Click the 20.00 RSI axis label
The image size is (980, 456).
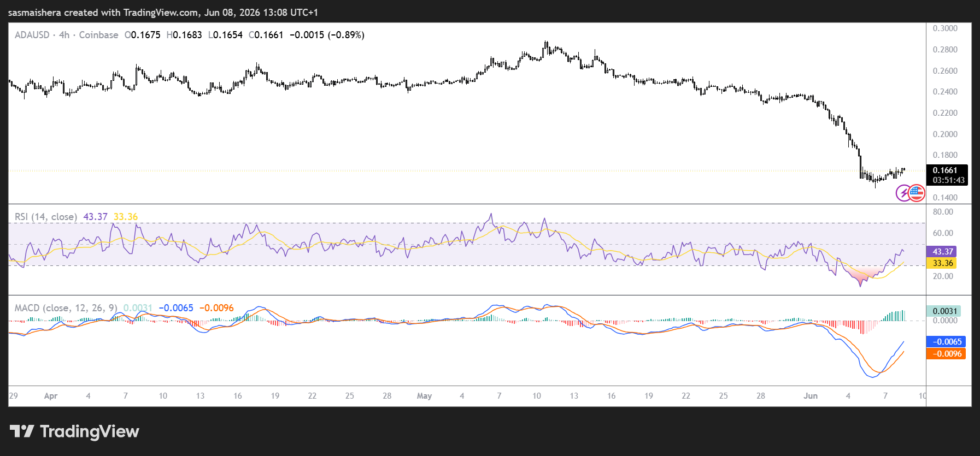click(943, 276)
